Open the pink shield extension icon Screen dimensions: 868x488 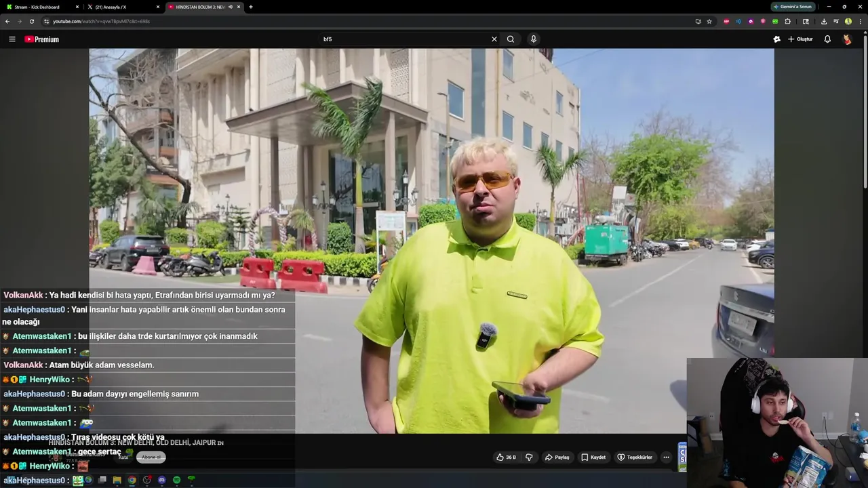(763, 21)
